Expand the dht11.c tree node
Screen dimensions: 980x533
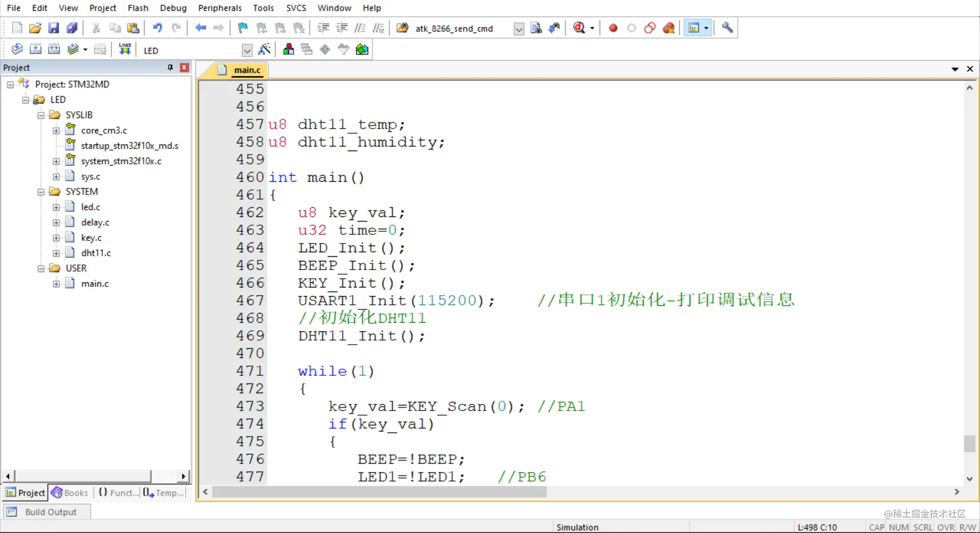point(56,253)
